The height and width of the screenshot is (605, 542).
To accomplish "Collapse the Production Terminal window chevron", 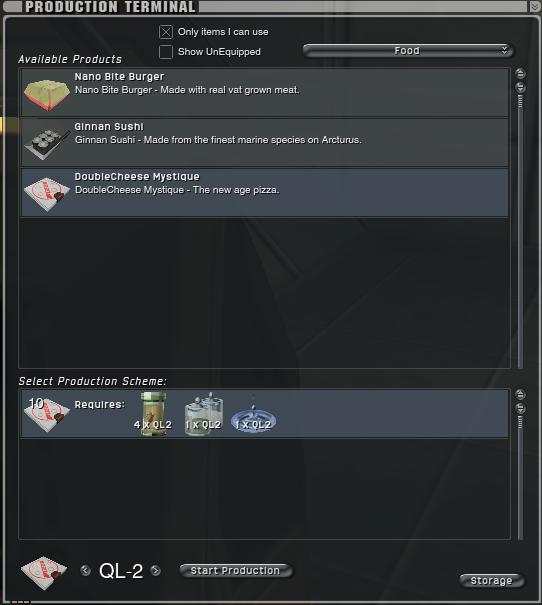I will [x=535, y=7].
